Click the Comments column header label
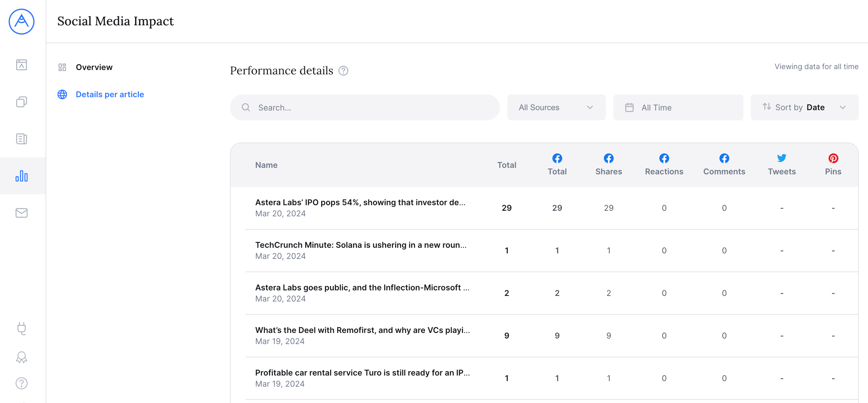 (724, 171)
